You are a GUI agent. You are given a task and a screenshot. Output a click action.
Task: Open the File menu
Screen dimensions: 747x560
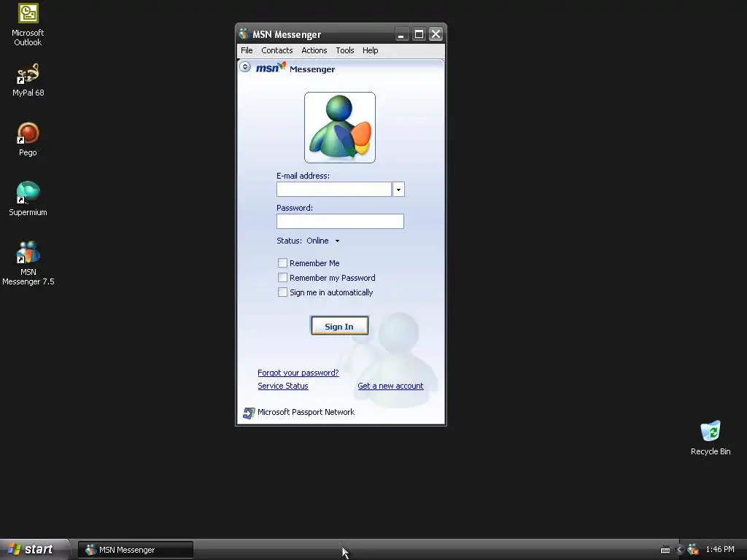coord(247,50)
